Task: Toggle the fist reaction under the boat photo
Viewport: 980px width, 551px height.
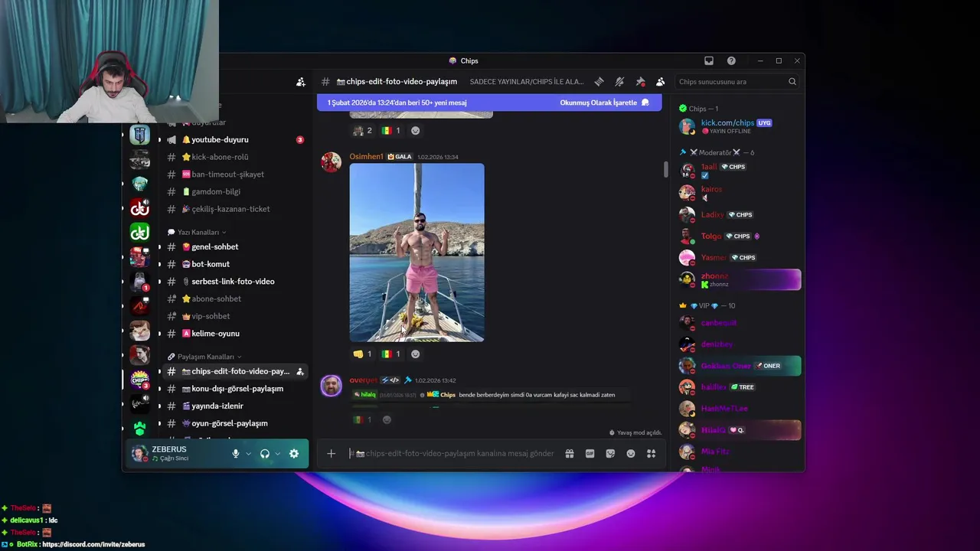Action: [363, 354]
